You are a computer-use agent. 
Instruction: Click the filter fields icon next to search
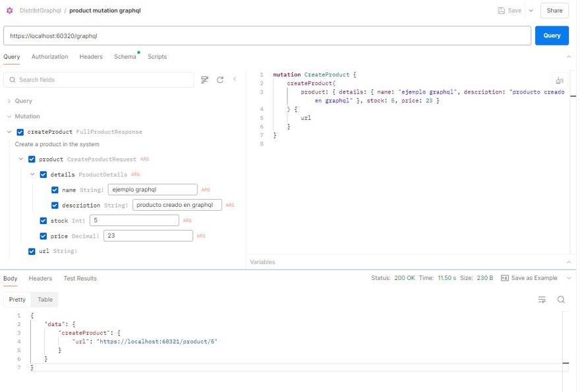pos(204,80)
